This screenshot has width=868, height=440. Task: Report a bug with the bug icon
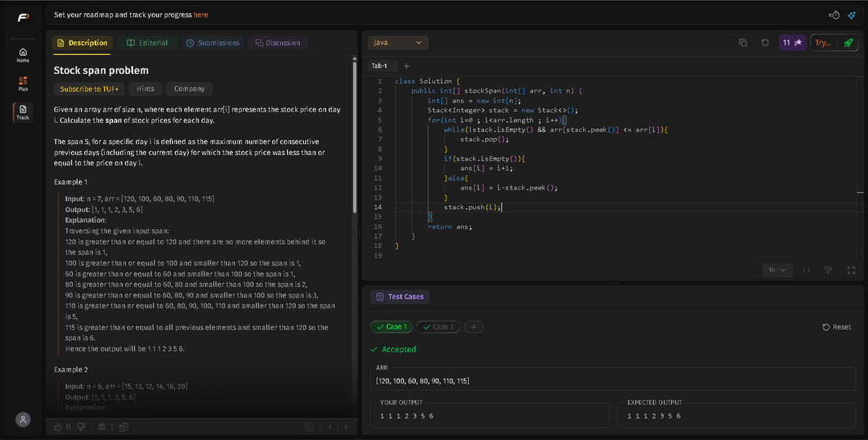click(103, 427)
